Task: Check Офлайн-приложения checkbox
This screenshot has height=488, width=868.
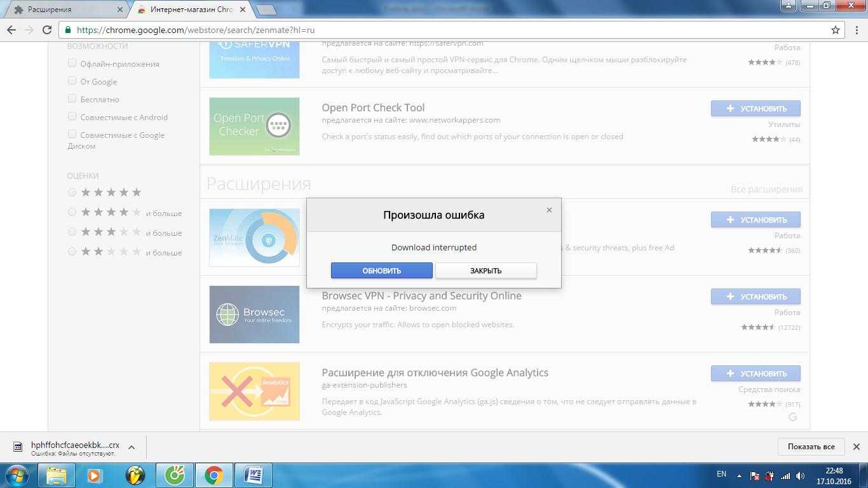Action: (72, 63)
